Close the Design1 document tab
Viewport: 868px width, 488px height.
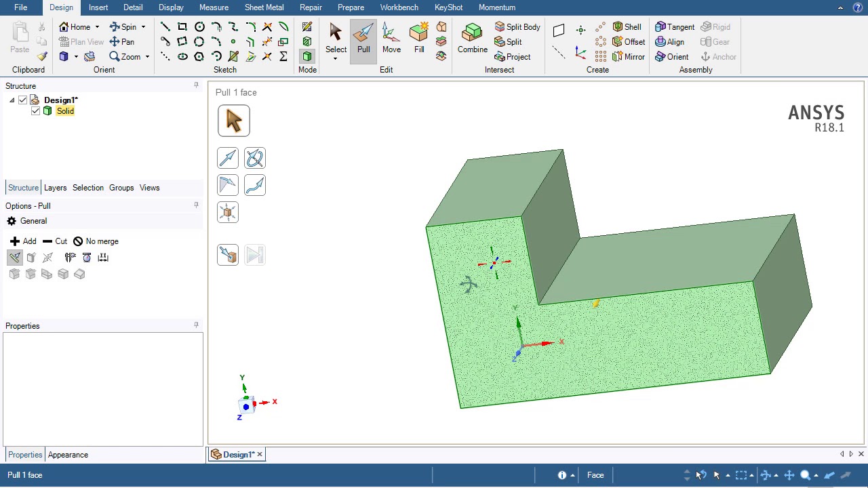pyautogui.click(x=259, y=455)
